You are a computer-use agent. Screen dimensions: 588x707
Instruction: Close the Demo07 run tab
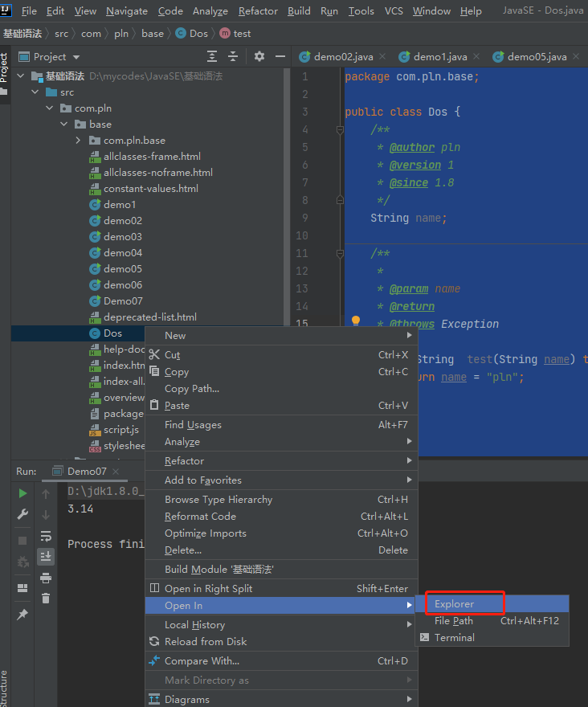click(116, 471)
